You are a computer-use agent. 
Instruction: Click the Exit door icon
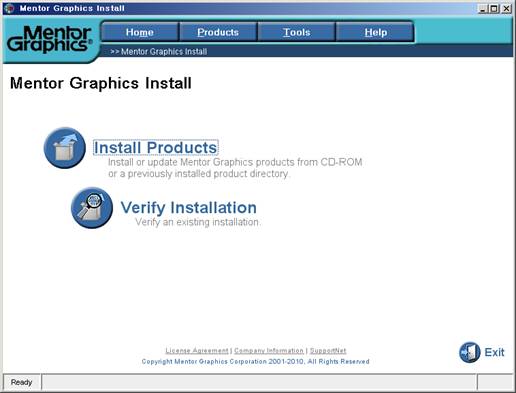[469, 352]
